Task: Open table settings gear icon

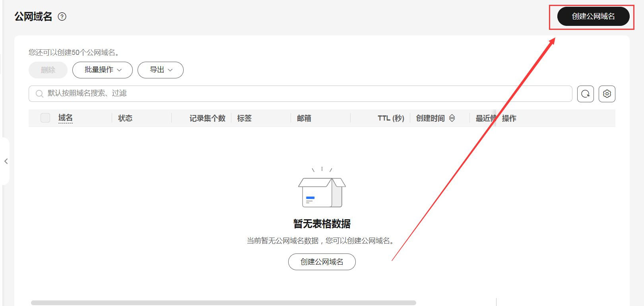Action: (607, 94)
